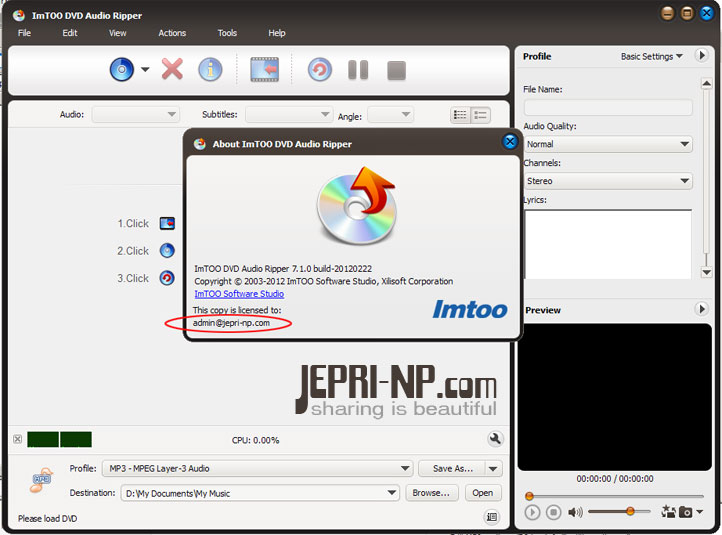Start ripping with the convert icon

[320, 70]
